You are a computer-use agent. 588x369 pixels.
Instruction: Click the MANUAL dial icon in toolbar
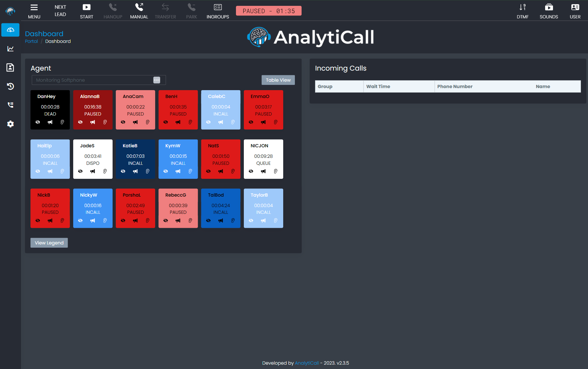point(139,8)
